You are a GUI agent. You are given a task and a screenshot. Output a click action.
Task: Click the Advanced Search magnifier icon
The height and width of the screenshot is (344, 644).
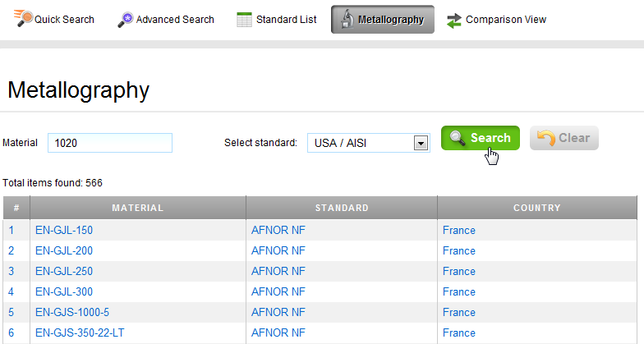(x=125, y=19)
